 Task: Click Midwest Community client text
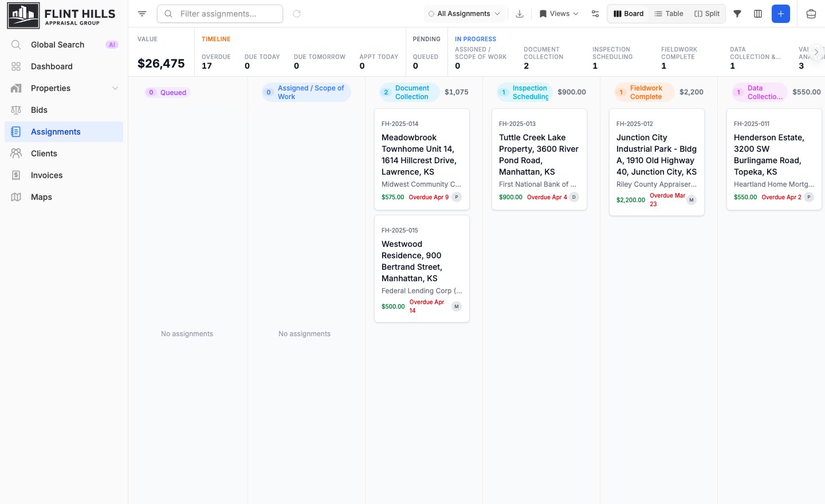click(x=421, y=184)
